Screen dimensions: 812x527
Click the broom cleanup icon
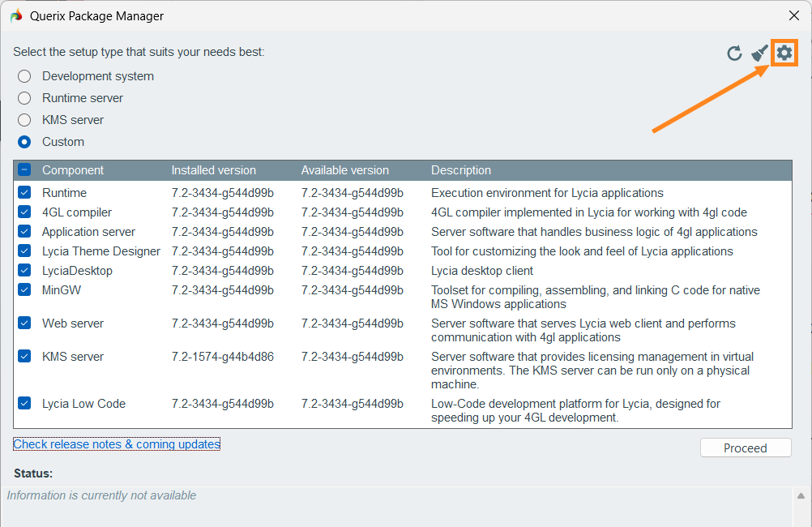(759, 54)
